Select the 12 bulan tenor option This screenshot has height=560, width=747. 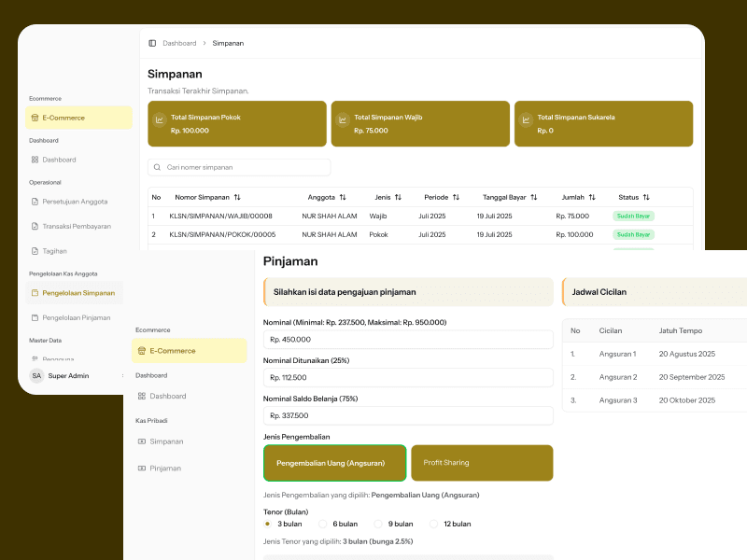click(x=433, y=524)
